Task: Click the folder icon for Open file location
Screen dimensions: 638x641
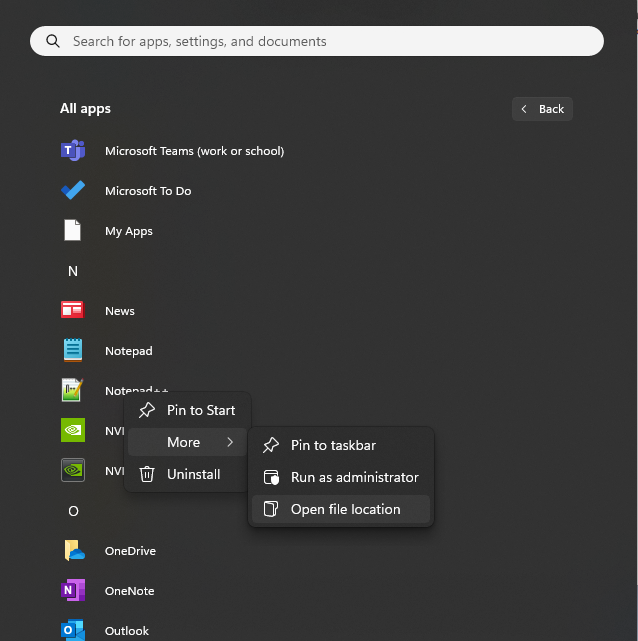Action: (271, 509)
